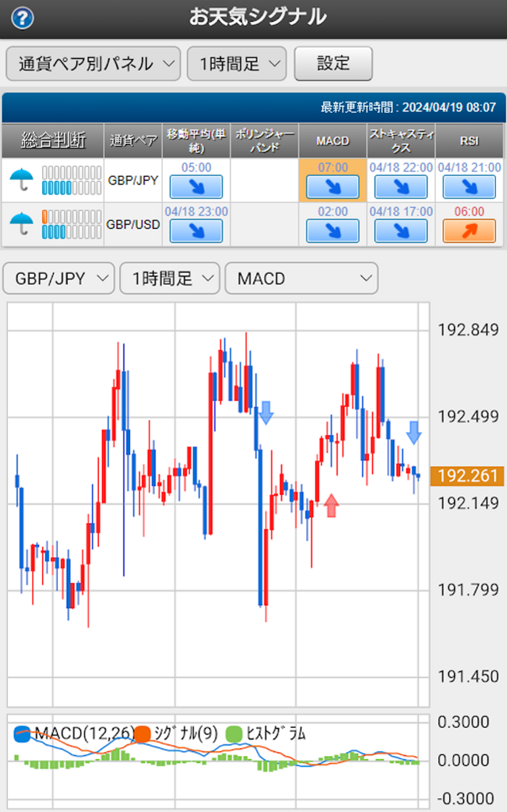Click the MACD column header

pyautogui.click(x=332, y=141)
